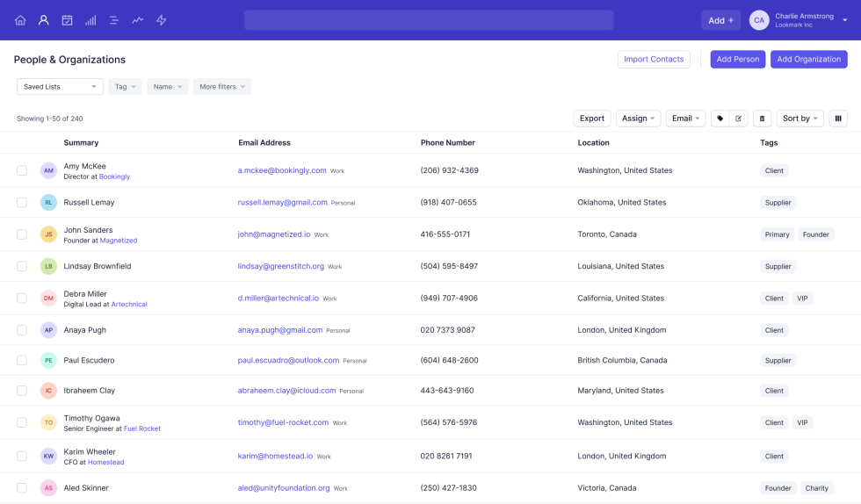Open the line graph activity icon
The height and width of the screenshot is (504, 861).
point(138,20)
